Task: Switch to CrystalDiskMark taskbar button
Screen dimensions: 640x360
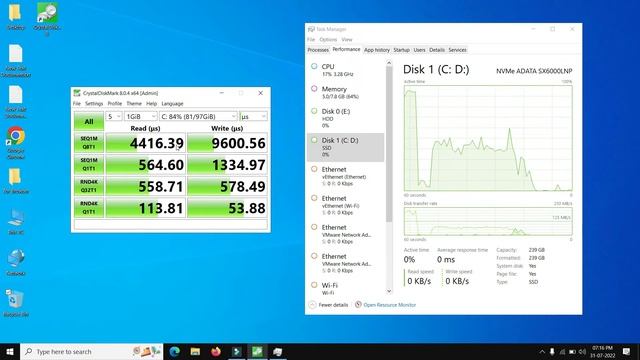Action: [x=257, y=351]
